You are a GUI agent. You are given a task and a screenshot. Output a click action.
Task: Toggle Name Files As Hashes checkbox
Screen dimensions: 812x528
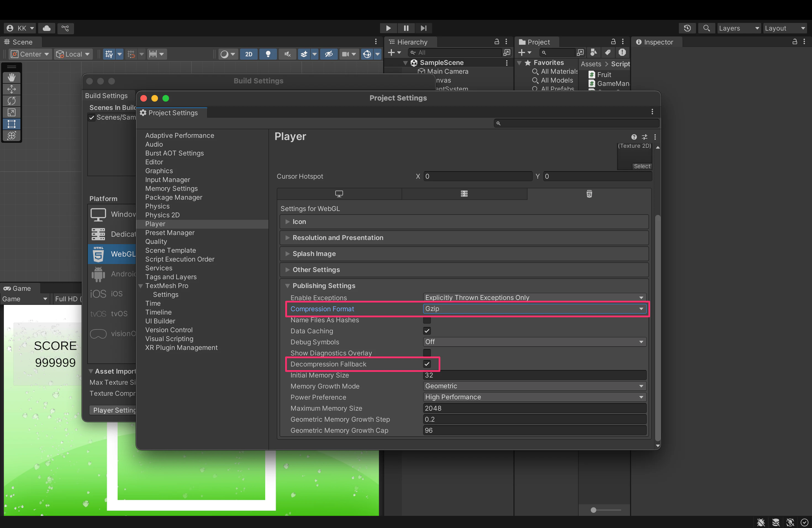coord(427,320)
